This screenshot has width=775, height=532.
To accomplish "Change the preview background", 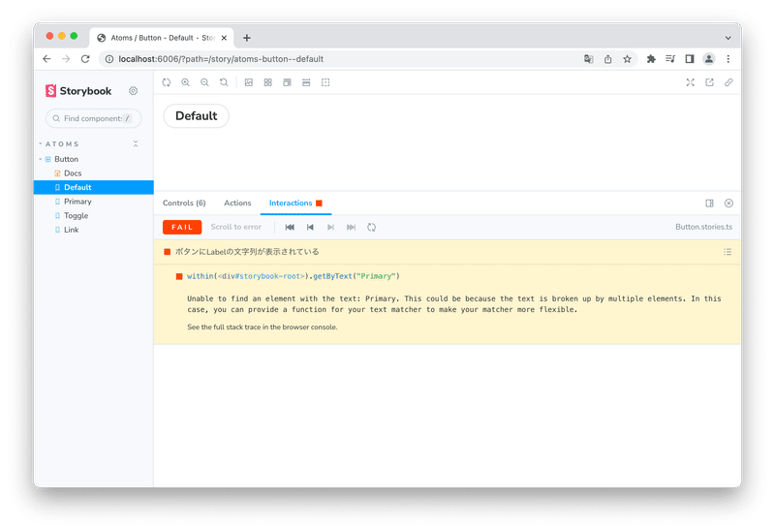I will (x=249, y=82).
